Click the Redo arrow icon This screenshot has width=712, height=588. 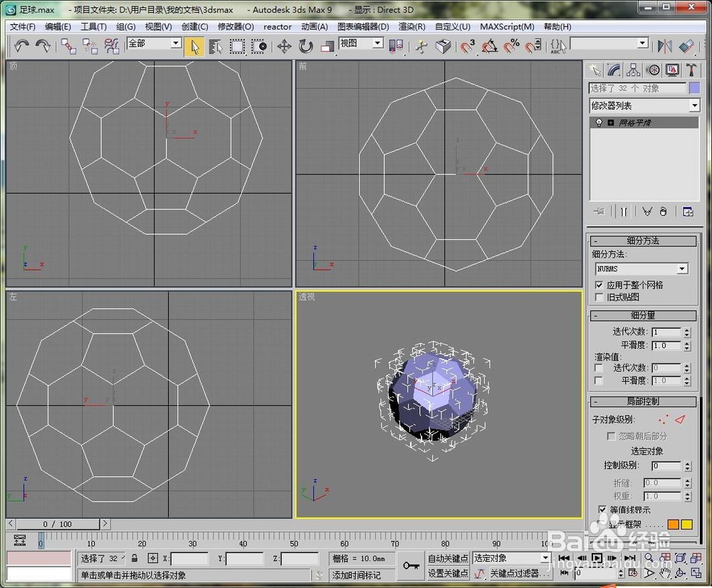43,46
